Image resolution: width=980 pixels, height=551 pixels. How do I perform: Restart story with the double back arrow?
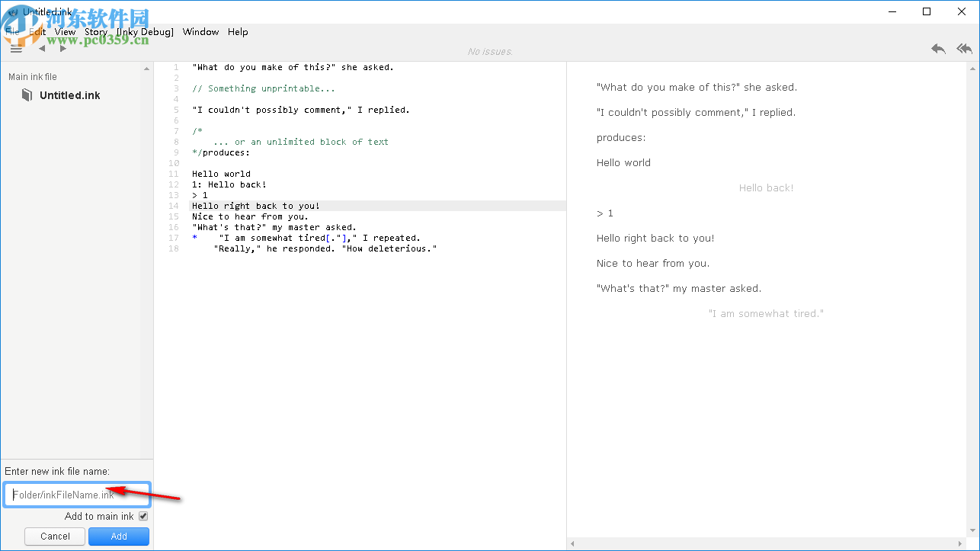[x=964, y=49]
